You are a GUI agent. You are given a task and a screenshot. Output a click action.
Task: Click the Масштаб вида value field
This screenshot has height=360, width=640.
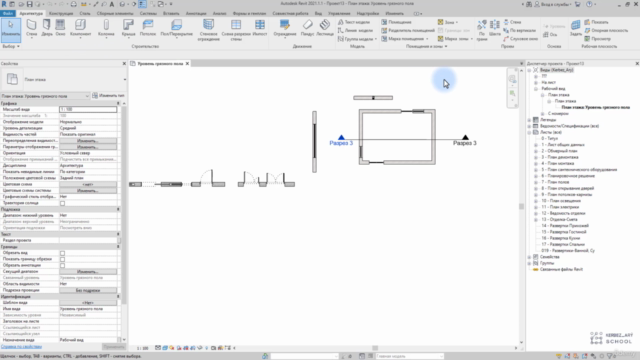click(x=88, y=109)
